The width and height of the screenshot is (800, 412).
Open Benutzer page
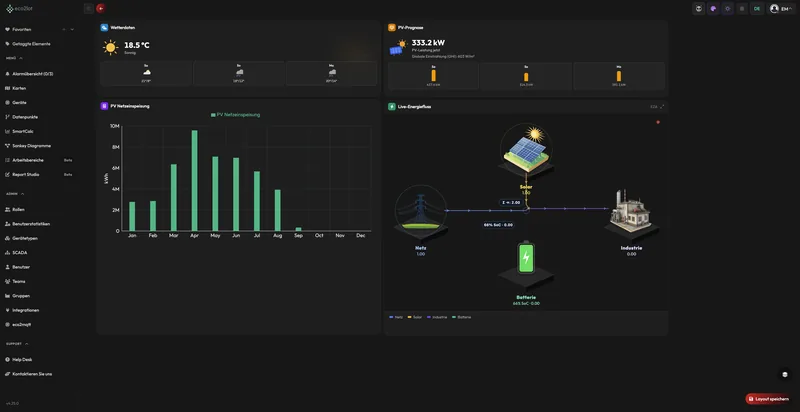tap(21, 267)
